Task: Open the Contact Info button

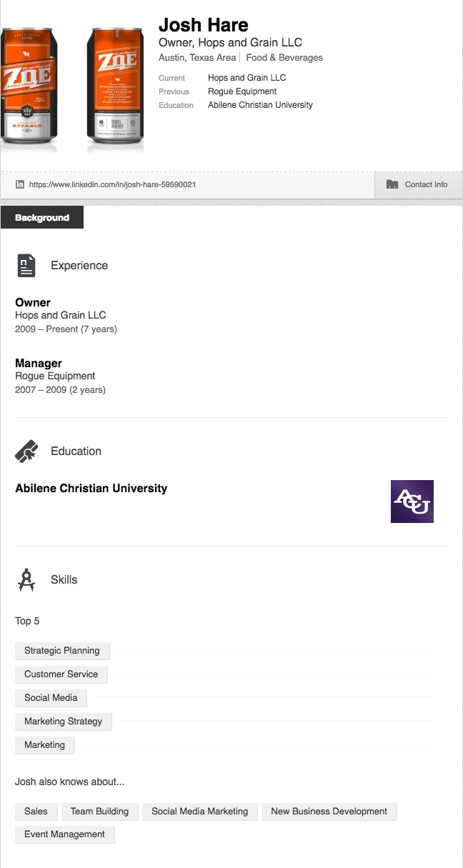Action: [418, 184]
